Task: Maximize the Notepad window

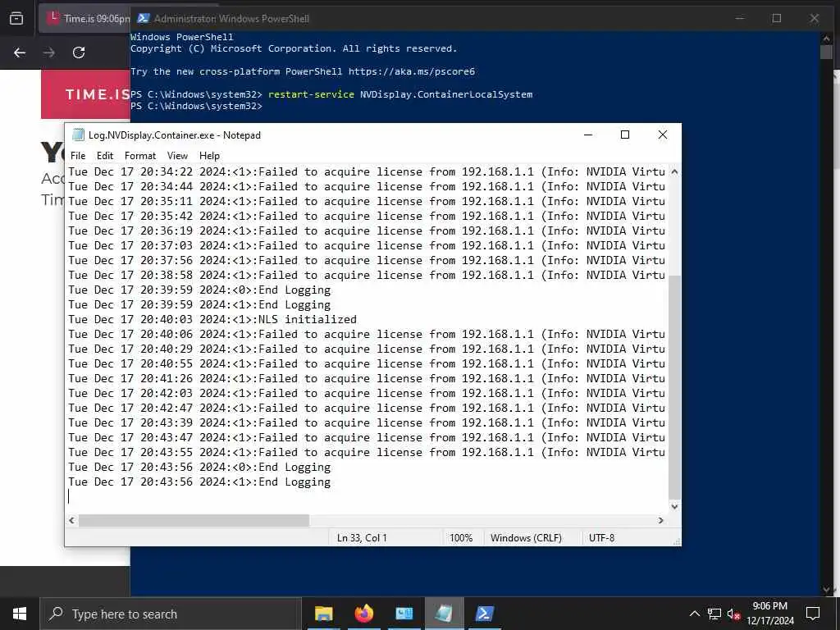Action: (x=624, y=135)
